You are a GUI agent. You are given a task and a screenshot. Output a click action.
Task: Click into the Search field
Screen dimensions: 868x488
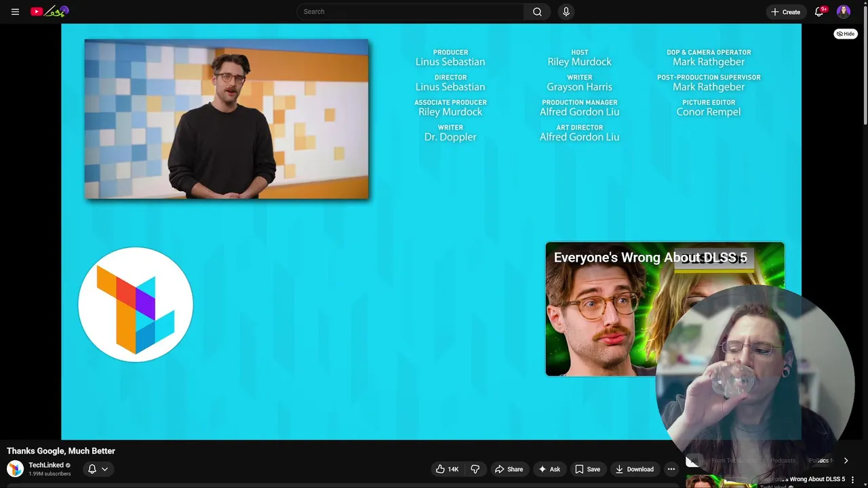(410, 12)
